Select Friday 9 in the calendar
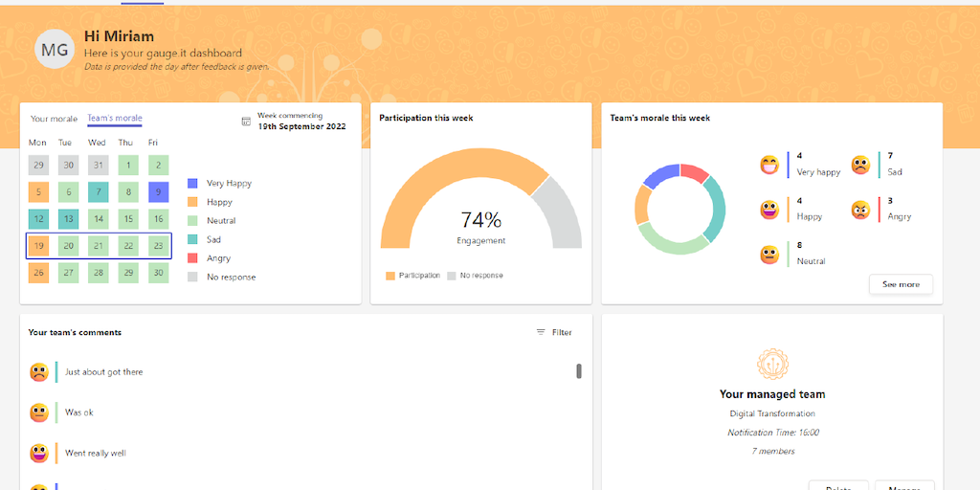 159,192
